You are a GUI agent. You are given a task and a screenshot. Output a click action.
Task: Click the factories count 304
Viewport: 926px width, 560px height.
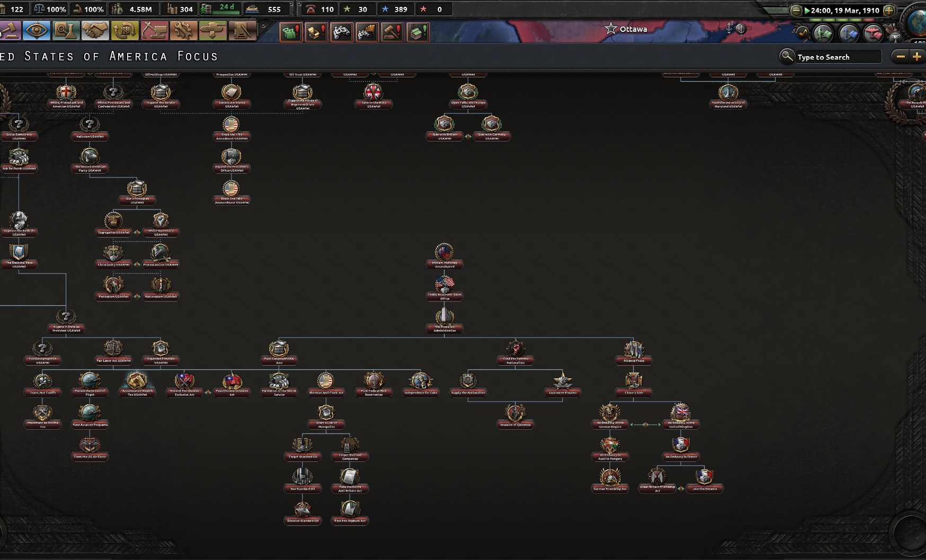[x=180, y=9]
